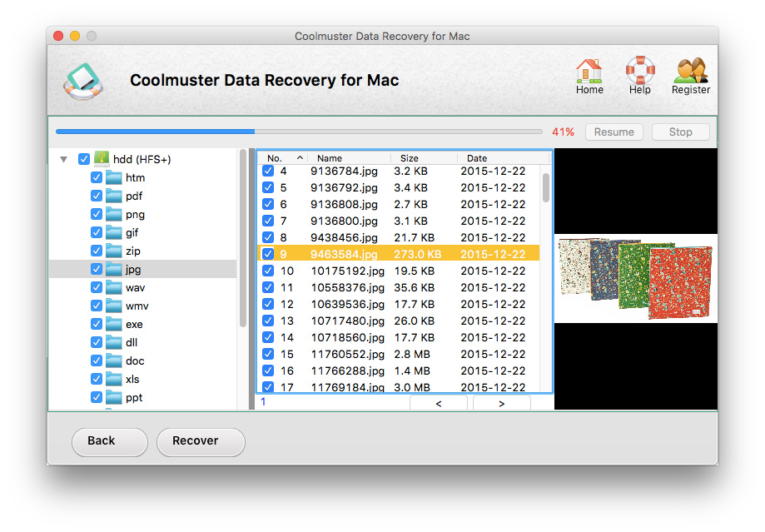765x532 pixels.
Task: Click the pdf folder icon
Action: point(114,196)
